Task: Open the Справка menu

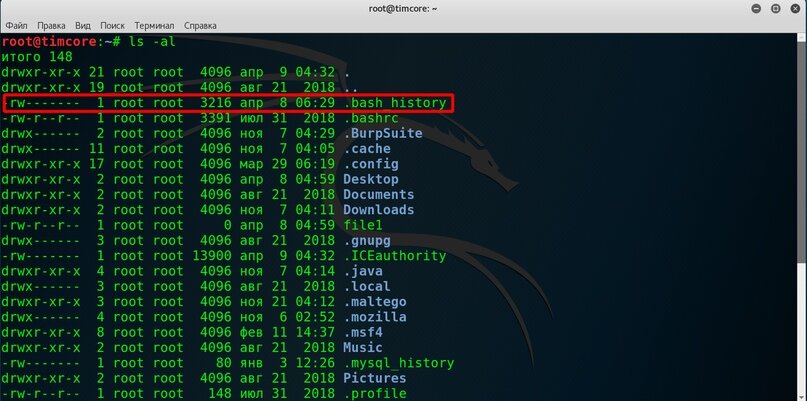Action: coord(200,25)
